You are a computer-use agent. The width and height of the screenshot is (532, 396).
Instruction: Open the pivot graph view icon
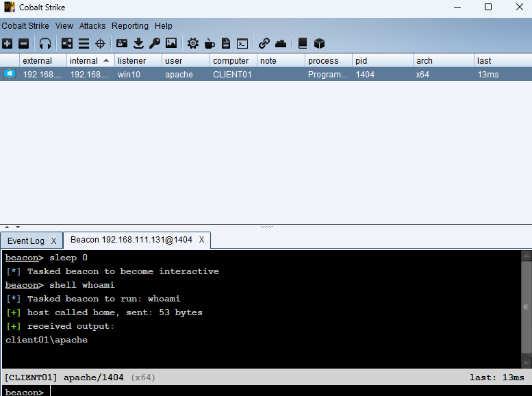point(67,43)
